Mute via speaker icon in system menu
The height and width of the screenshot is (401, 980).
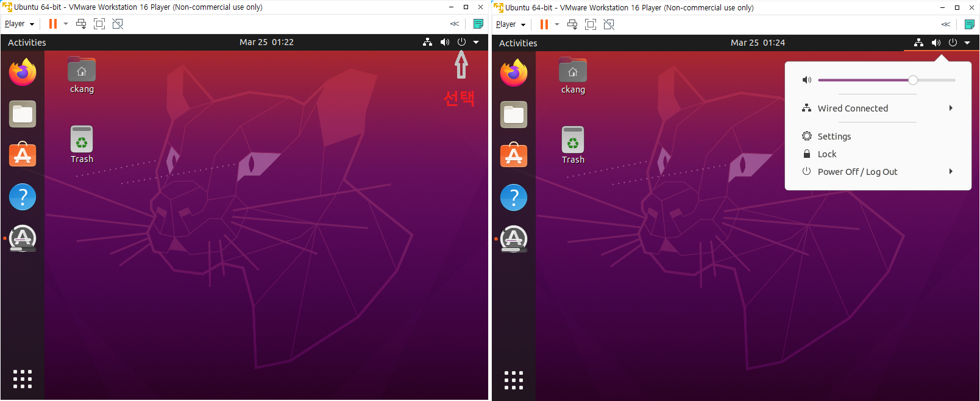807,80
